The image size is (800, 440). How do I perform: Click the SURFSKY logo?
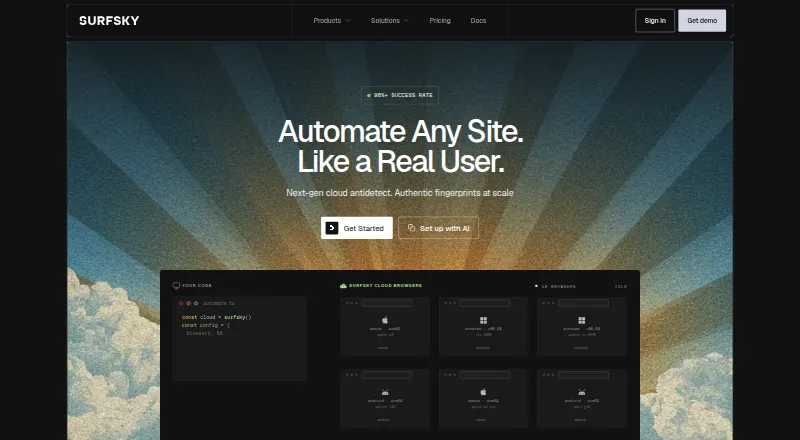(109, 20)
